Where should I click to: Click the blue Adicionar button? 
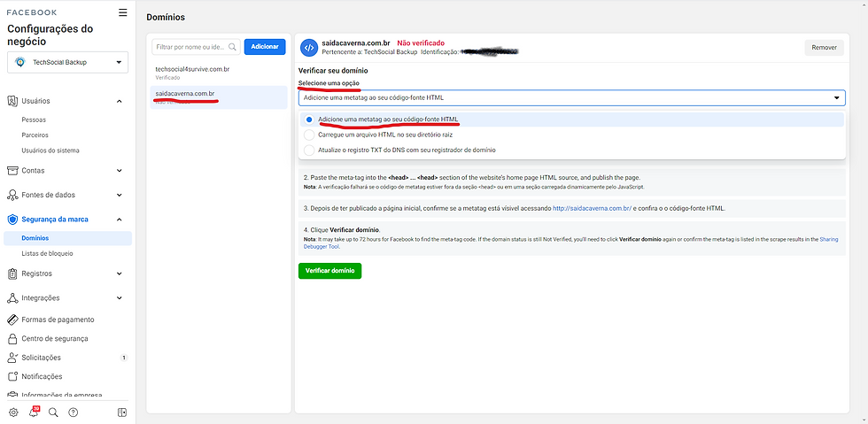click(x=265, y=47)
